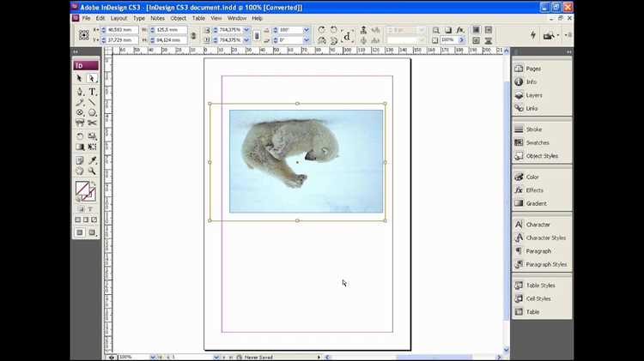Open the Swatches panel
Image resolution: width=644 pixels, height=361 pixels.
pos(538,142)
